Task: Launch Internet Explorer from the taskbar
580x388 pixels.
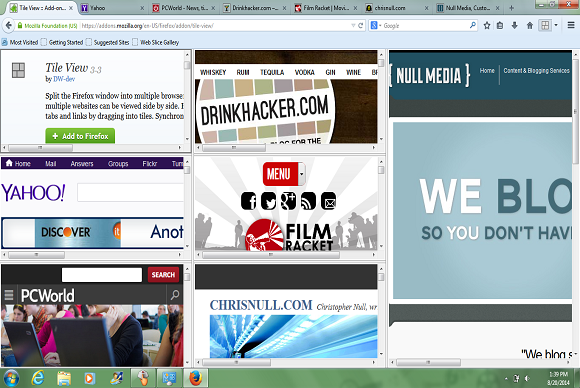Action: [x=38, y=378]
